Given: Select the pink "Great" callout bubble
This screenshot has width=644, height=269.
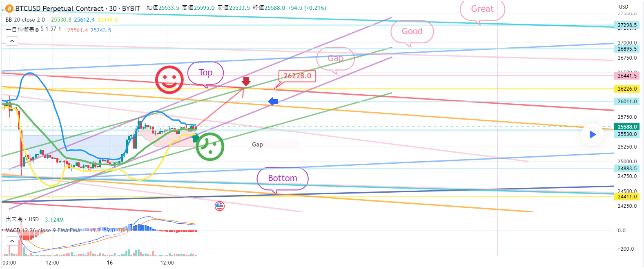Looking at the screenshot, I should [482, 9].
